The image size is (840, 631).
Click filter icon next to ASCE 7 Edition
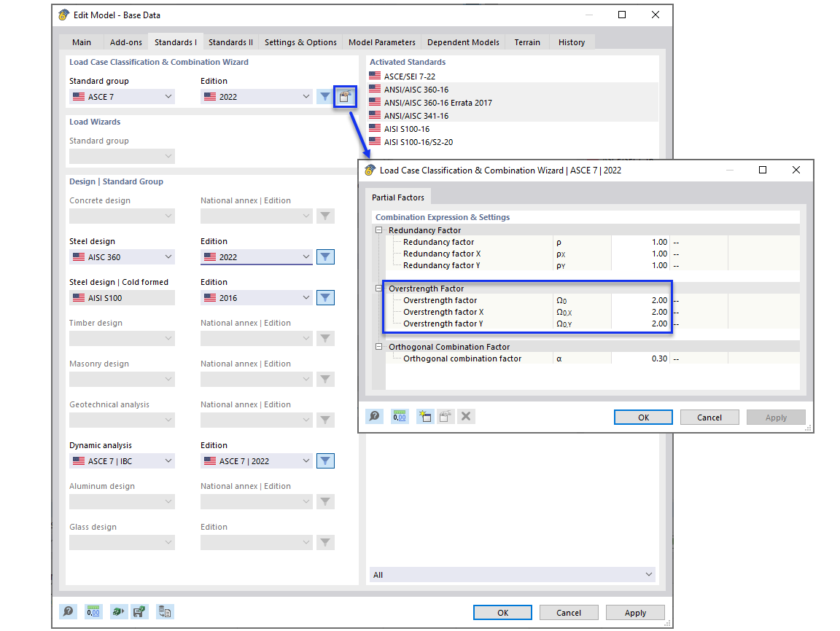(325, 97)
